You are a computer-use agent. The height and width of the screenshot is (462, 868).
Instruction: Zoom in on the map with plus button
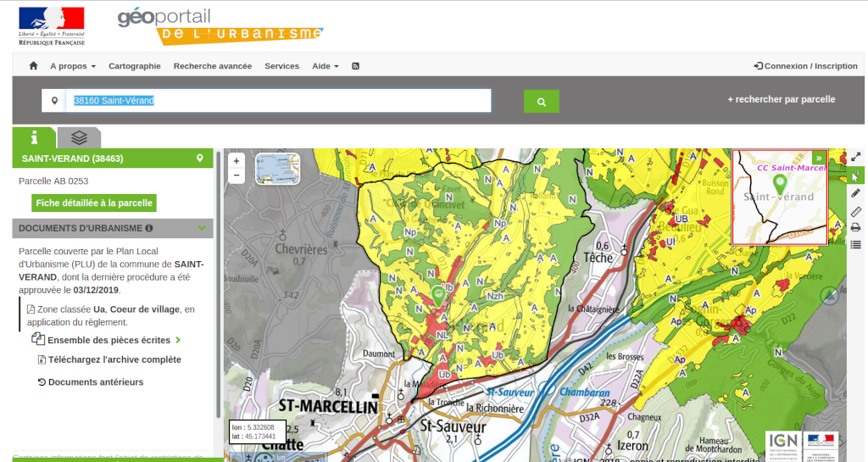coord(236,161)
